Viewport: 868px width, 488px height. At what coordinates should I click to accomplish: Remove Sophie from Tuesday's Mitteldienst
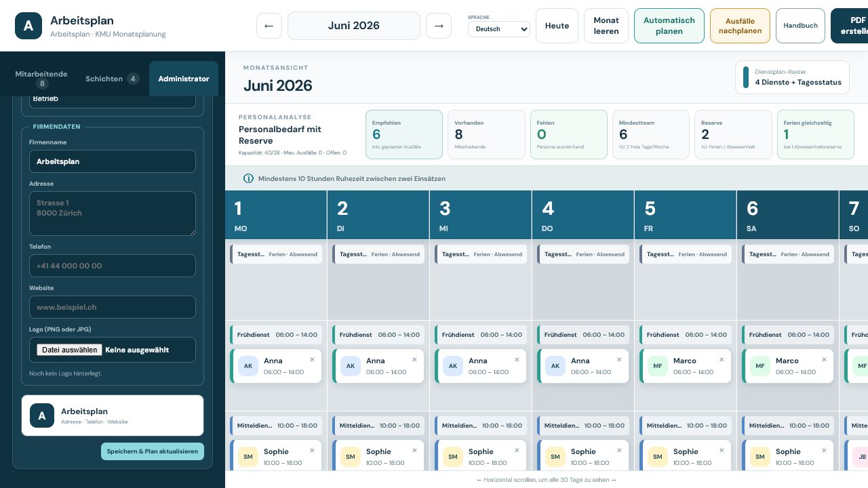pyautogui.click(x=414, y=451)
